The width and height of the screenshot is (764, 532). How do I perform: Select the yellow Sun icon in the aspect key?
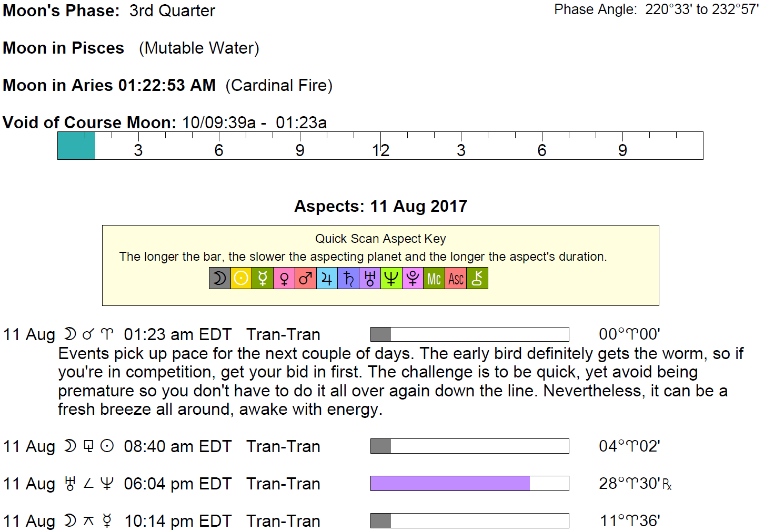click(x=242, y=279)
